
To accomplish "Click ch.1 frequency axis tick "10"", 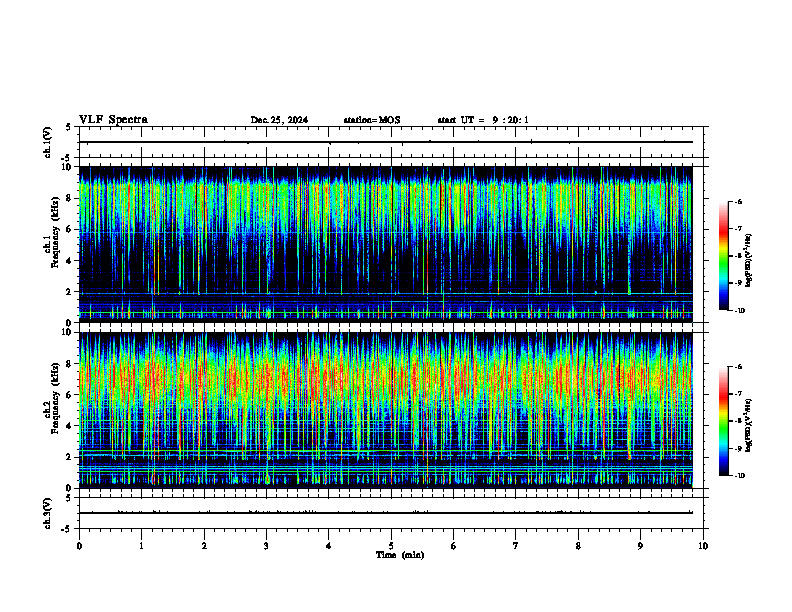I will click(x=69, y=167).
